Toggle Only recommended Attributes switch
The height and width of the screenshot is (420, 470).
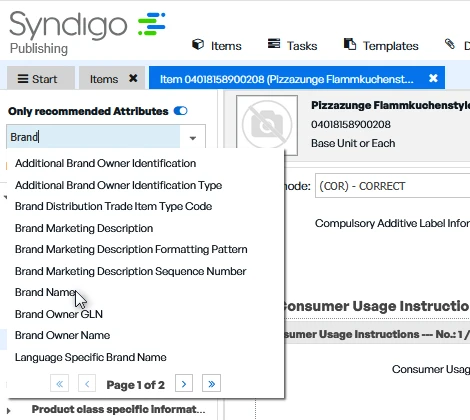point(181,111)
